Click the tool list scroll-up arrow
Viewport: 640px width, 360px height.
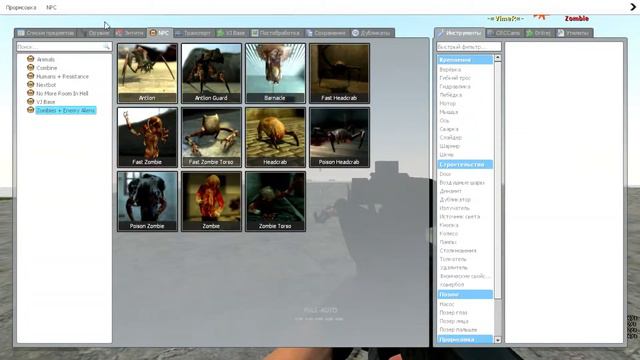tap(498, 58)
